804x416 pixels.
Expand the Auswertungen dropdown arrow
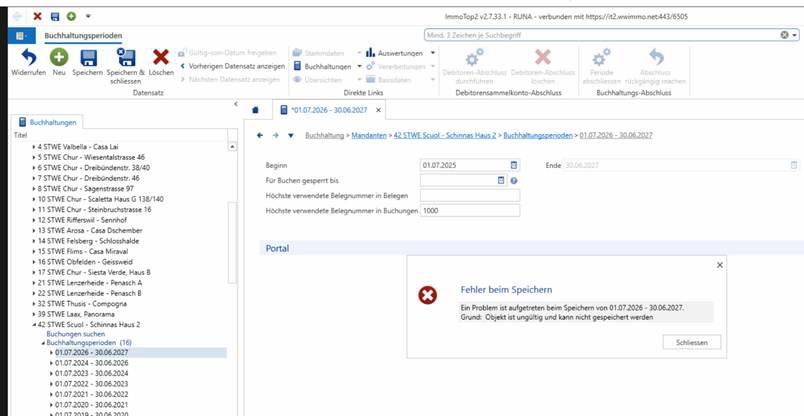click(433, 53)
